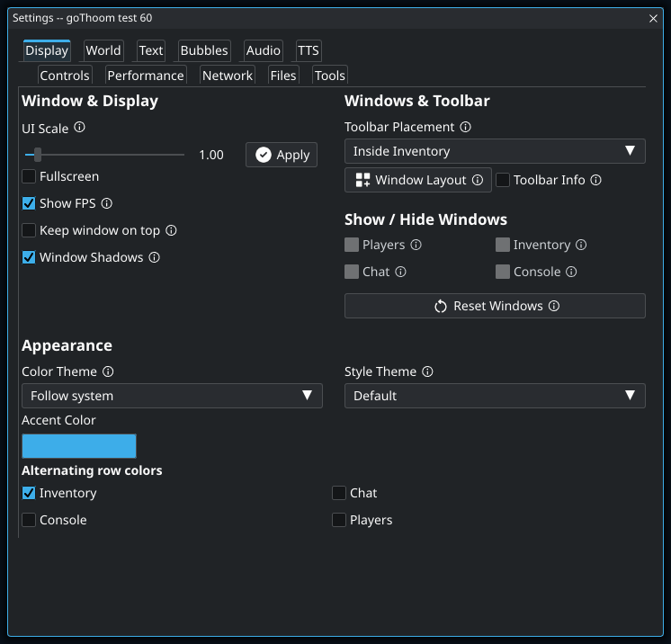
Task: Click the info icon next to Color Theme
Action: point(108,371)
